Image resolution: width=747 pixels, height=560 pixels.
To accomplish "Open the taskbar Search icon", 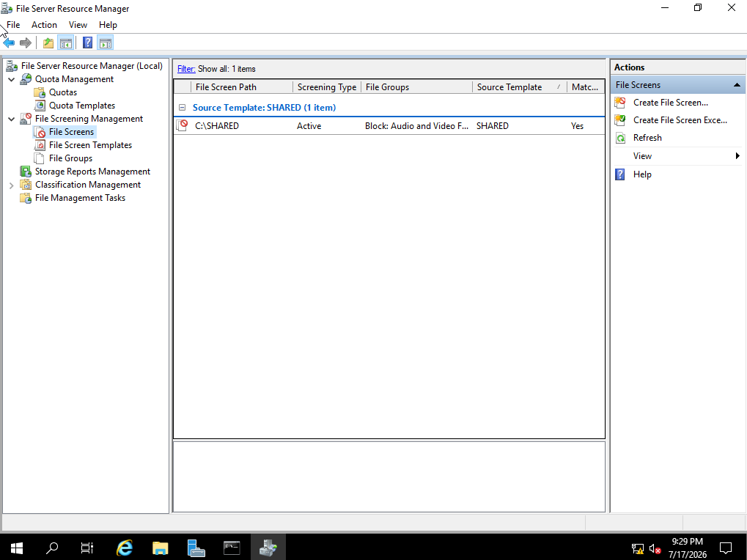I will point(52,548).
